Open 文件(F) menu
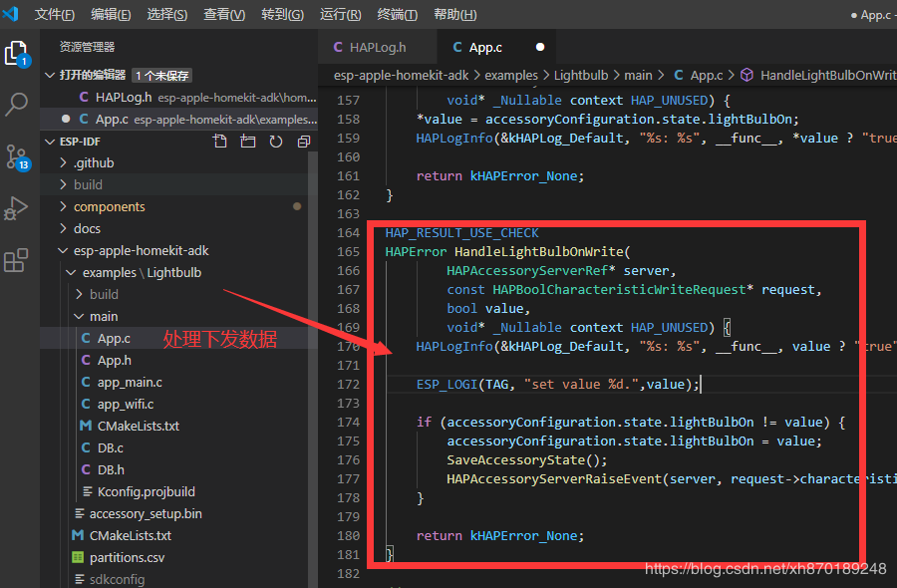The width and height of the screenshot is (897, 588). [x=55, y=14]
